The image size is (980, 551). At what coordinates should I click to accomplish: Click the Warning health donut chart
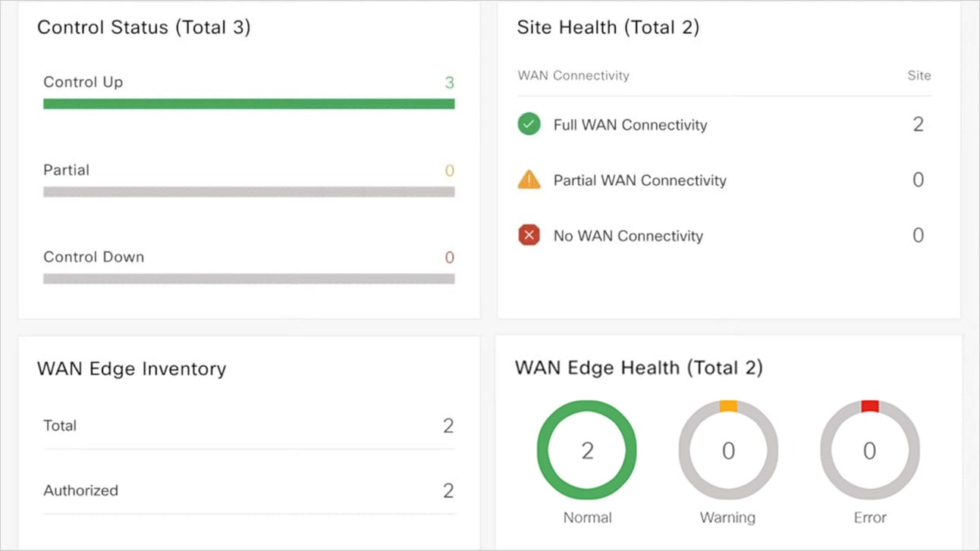[727, 451]
